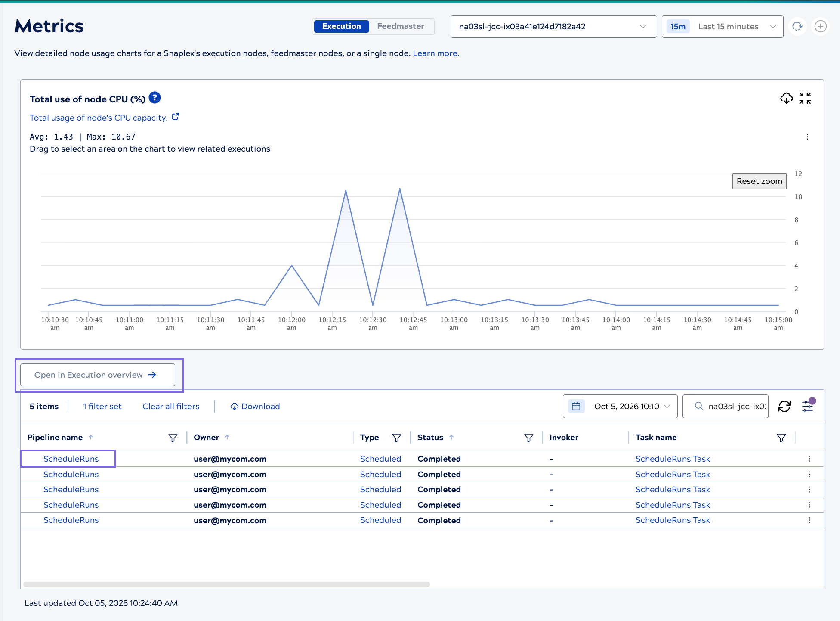Click the table's horizontal scrollbar

tap(227, 584)
